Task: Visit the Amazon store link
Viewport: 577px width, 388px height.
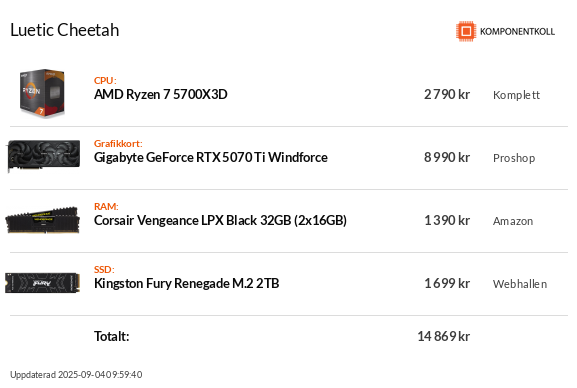Action: coord(513,221)
